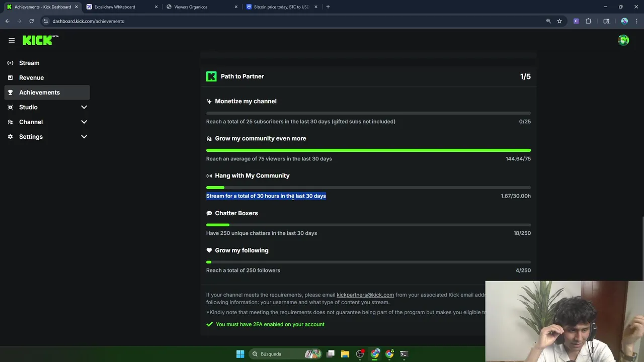Click the chat bubble icon beside Chatter Boxers
This screenshot has width=644, height=362.
click(x=209, y=213)
